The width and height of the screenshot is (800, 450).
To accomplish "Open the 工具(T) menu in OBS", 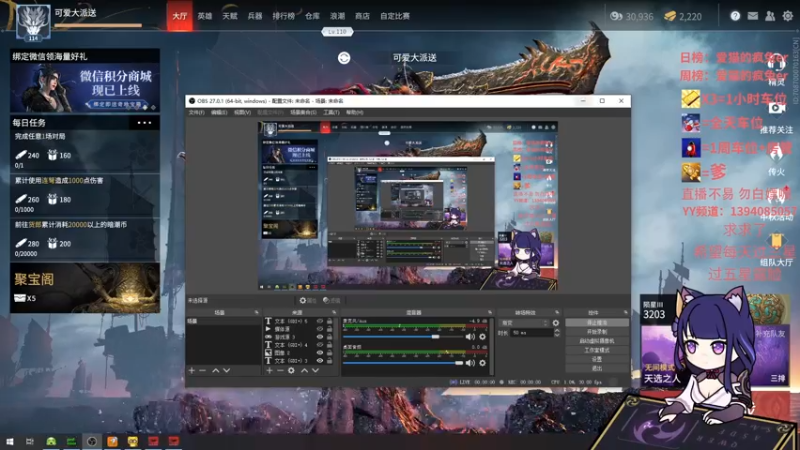I will (331, 112).
